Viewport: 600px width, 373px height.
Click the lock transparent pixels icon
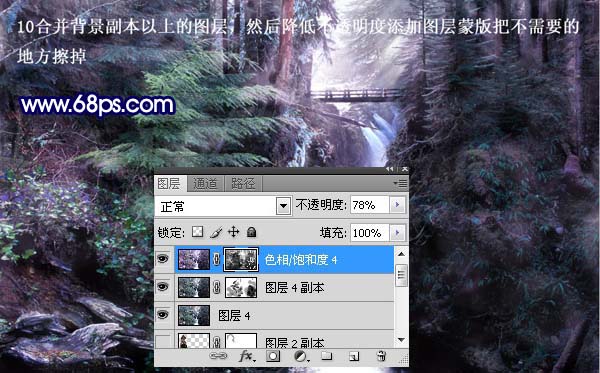[x=197, y=232]
